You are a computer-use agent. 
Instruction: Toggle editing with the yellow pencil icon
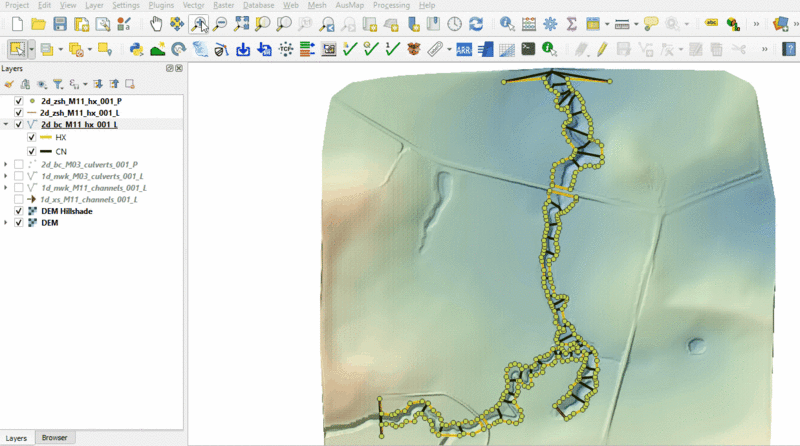[602, 47]
